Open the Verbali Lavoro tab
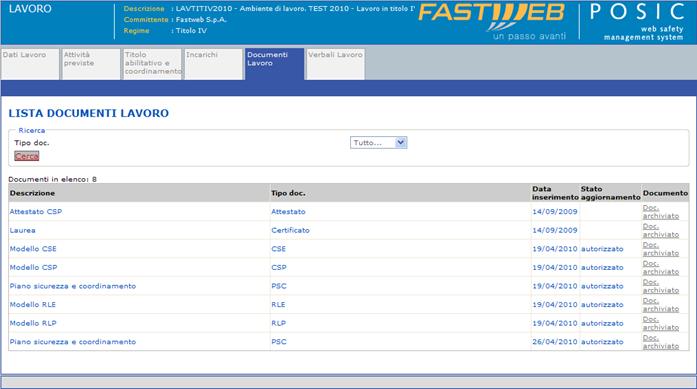Screen dimensions: 697x389 pos(336,64)
